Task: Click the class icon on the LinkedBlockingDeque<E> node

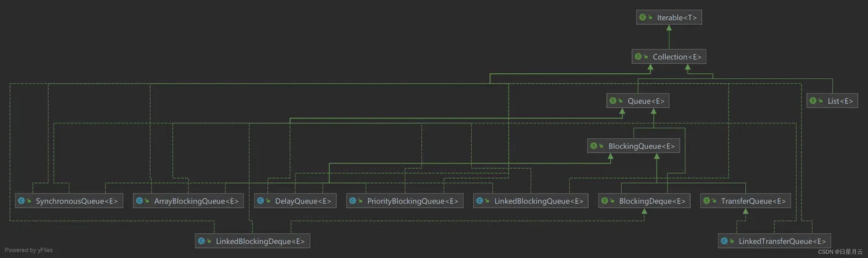Action: pyautogui.click(x=201, y=241)
